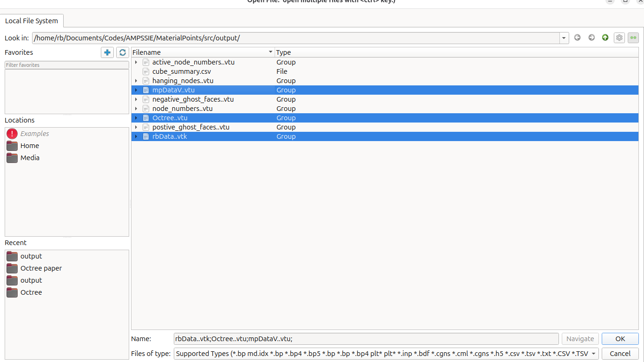Select the negative_ghost_faces..vtu file icon
Viewport: 644px width, 362px height.
coord(146,99)
